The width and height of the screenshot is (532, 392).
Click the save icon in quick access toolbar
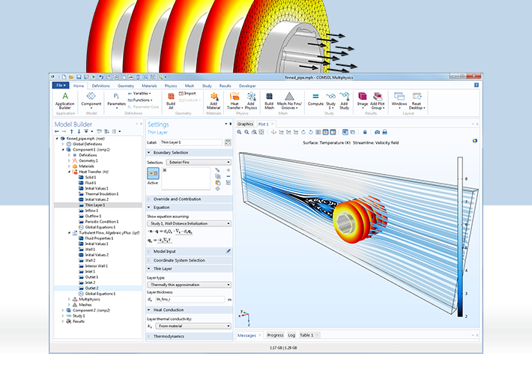tap(79, 77)
